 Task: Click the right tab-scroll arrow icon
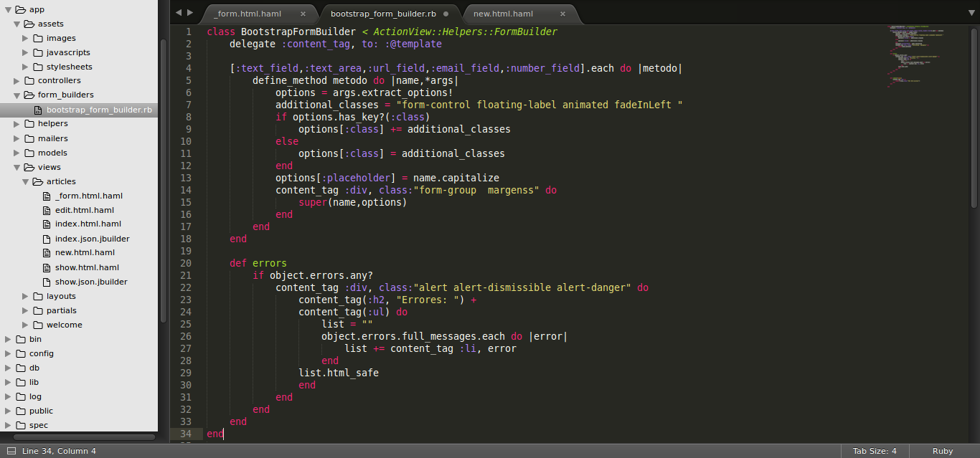point(189,12)
